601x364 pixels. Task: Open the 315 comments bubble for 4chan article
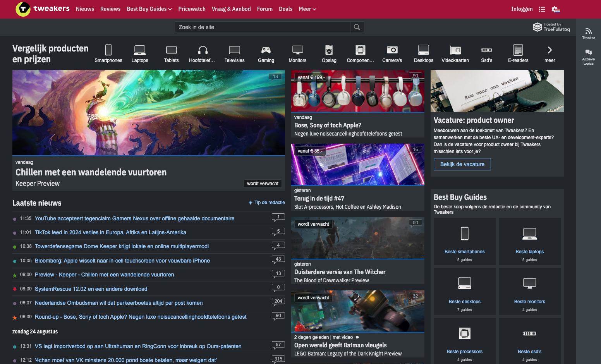[x=278, y=359]
